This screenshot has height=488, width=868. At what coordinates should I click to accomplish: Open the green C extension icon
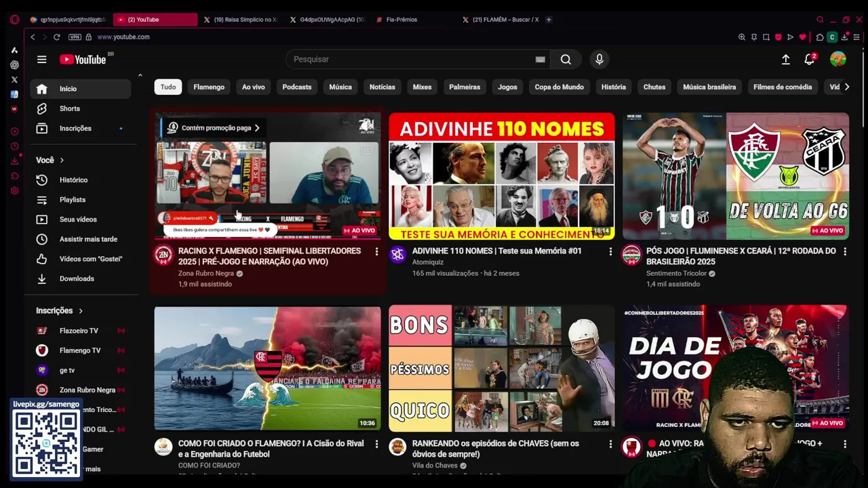tap(832, 37)
